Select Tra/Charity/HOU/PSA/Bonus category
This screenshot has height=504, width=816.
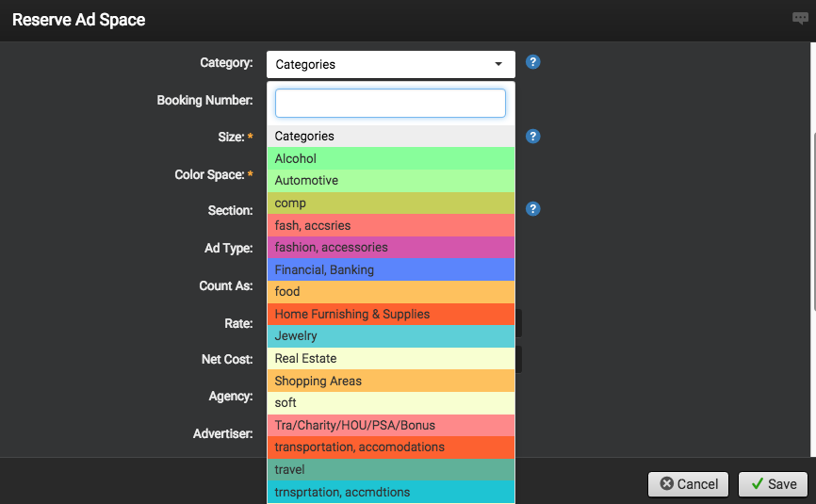pos(390,425)
